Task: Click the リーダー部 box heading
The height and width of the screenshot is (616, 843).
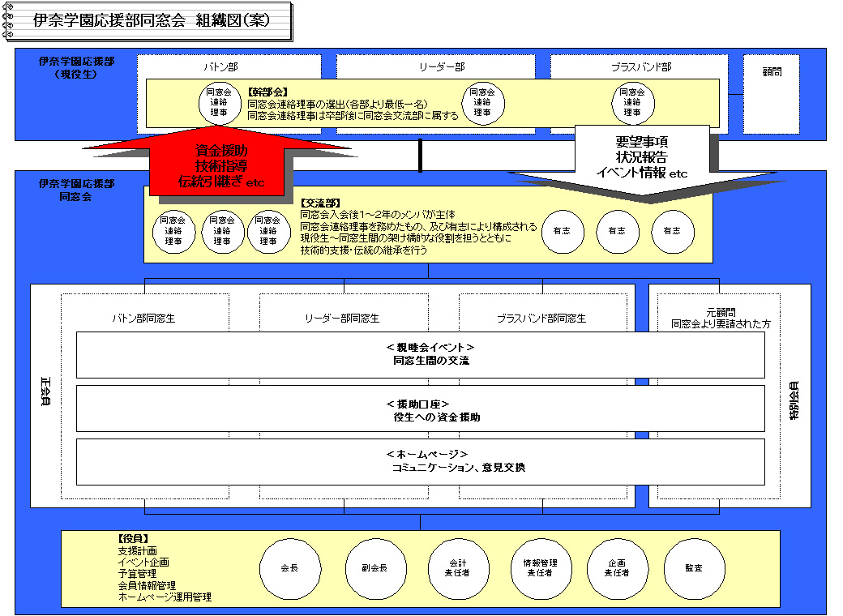Action: pyautogui.click(x=442, y=67)
